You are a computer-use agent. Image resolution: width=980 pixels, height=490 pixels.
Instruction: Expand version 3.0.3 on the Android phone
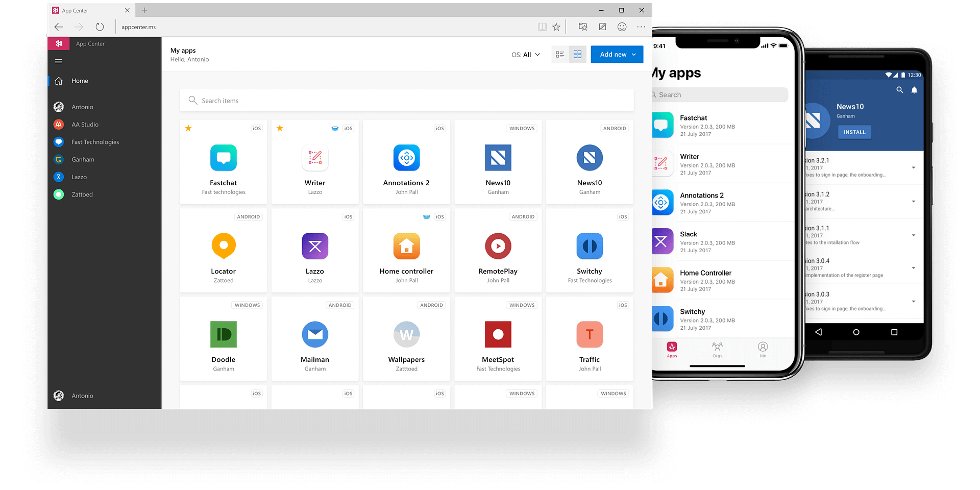tap(914, 302)
